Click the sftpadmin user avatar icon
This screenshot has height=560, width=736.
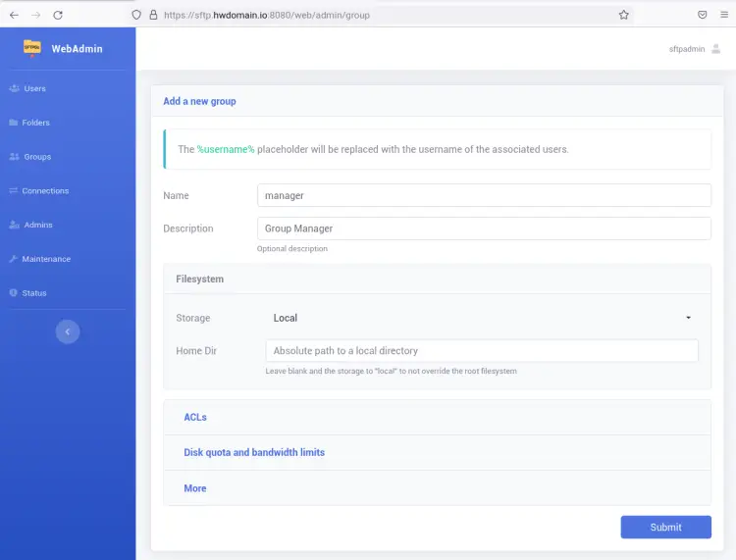click(716, 49)
